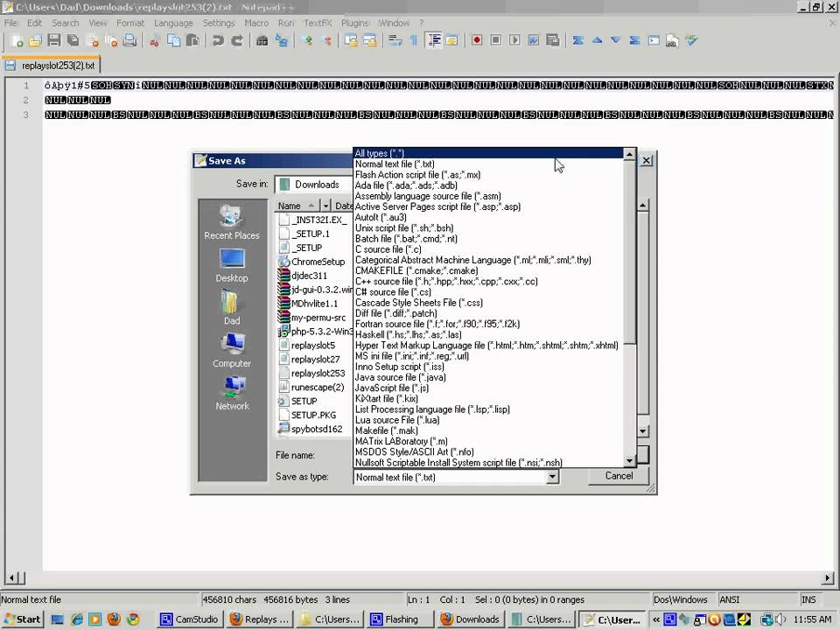Open the Plugins menu
The image size is (840, 630).
(x=354, y=23)
